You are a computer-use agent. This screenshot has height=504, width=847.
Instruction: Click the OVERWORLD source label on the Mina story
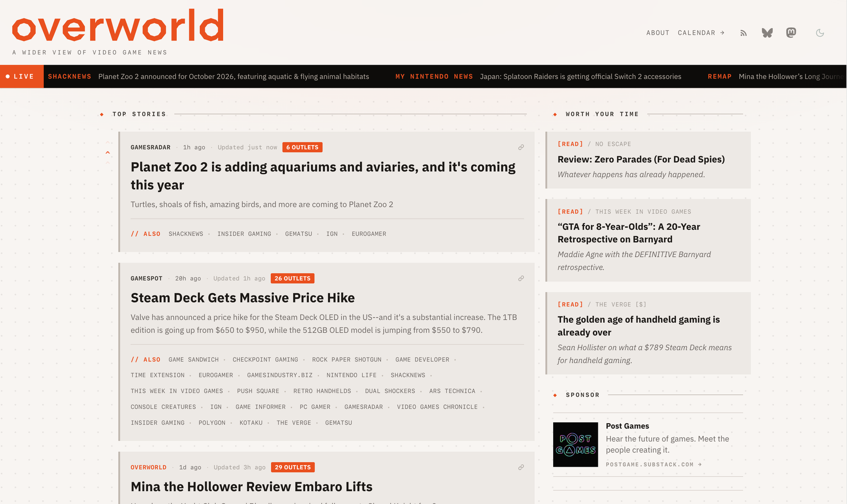[x=148, y=467]
